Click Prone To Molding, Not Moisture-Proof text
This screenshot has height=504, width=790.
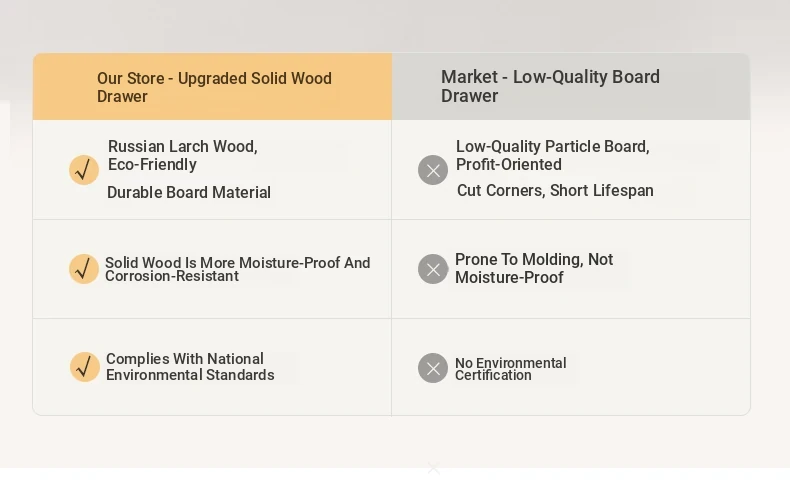[534, 268]
